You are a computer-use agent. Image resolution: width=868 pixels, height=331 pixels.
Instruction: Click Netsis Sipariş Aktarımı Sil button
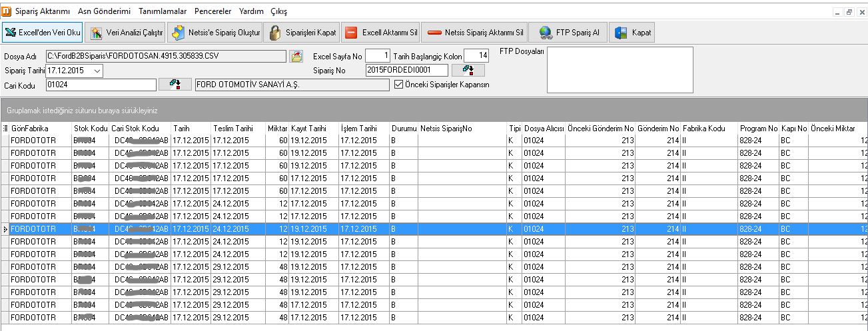[x=476, y=32]
